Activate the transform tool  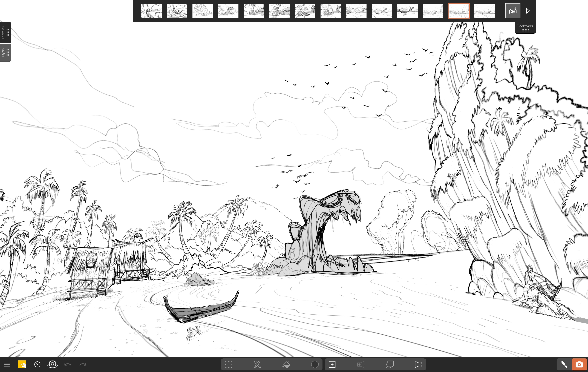pos(361,364)
